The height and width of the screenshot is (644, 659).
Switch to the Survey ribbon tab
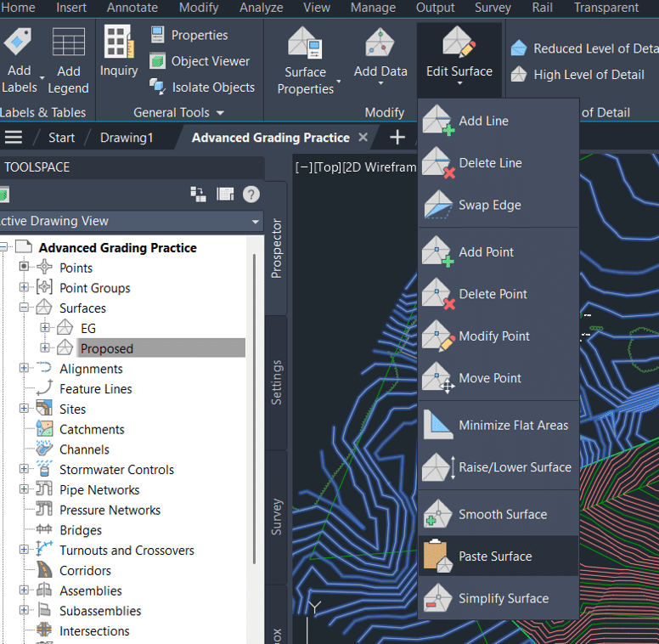pyautogui.click(x=493, y=8)
